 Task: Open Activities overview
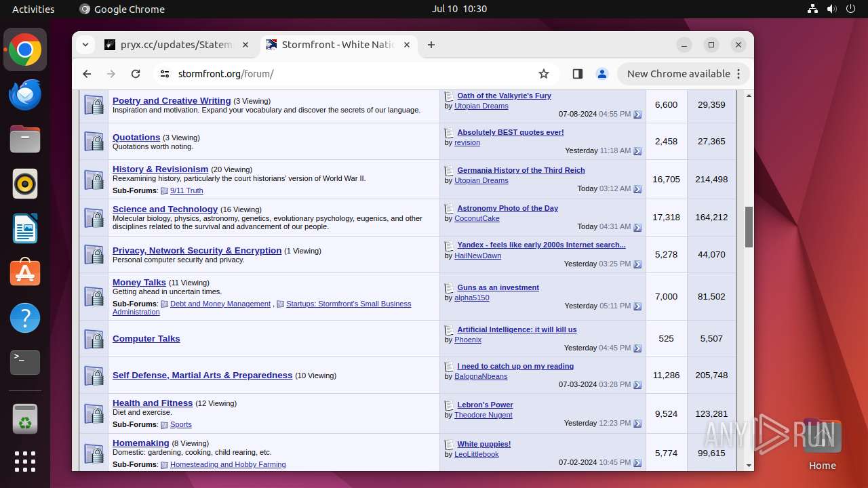[33, 9]
